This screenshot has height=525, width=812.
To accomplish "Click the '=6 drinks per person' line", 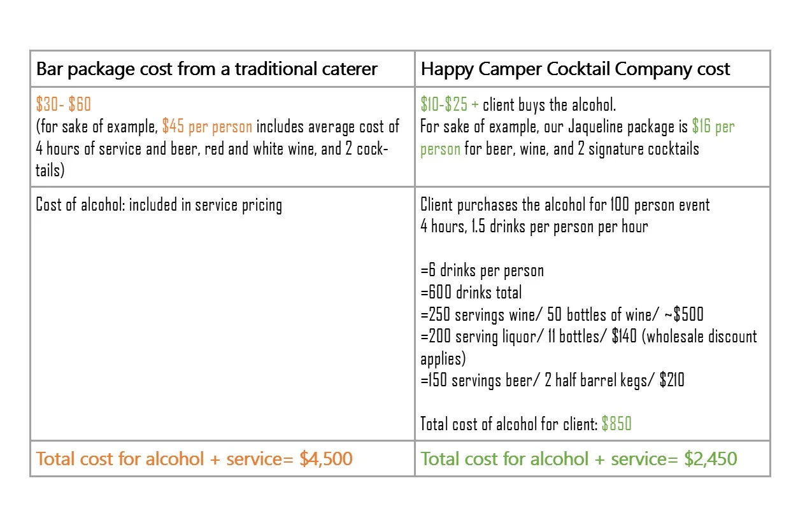I will tap(482, 270).
